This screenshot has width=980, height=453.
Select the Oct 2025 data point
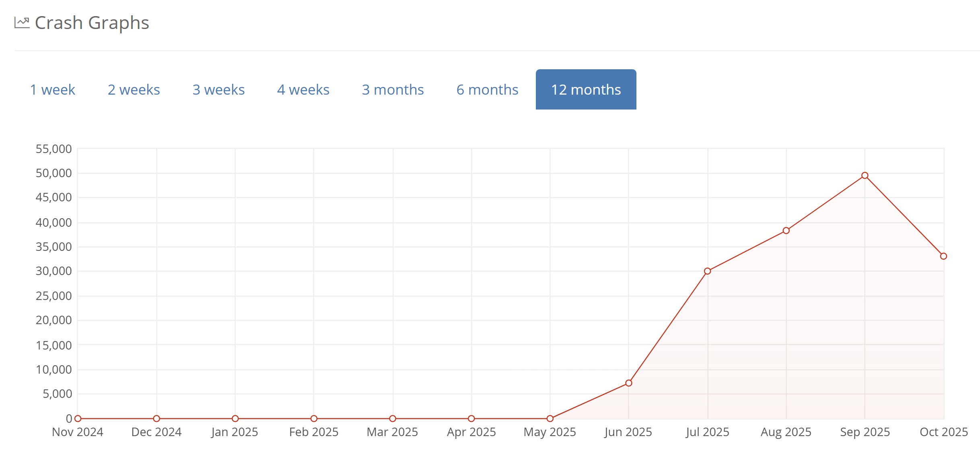pos(943,256)
